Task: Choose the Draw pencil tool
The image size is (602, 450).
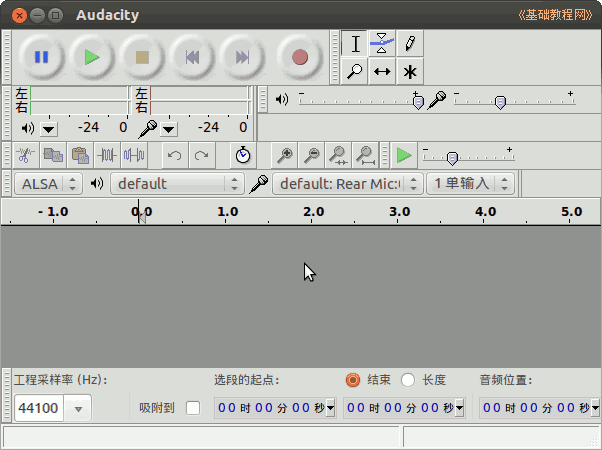Action: pos(410,43)
